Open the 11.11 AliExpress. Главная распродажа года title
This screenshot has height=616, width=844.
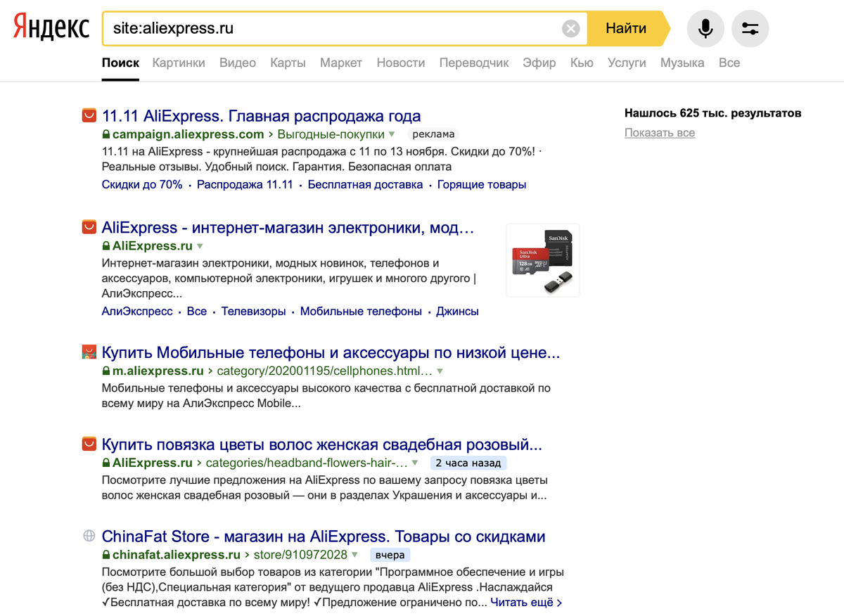tap(262, 116)
